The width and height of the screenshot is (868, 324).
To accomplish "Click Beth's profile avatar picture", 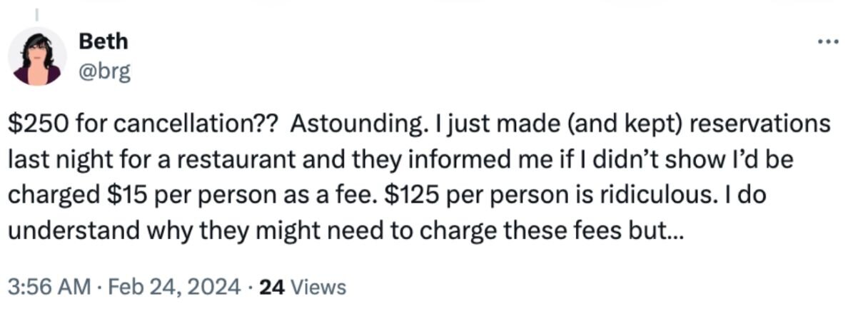I will pyautogui.click(x=37, y=56).
